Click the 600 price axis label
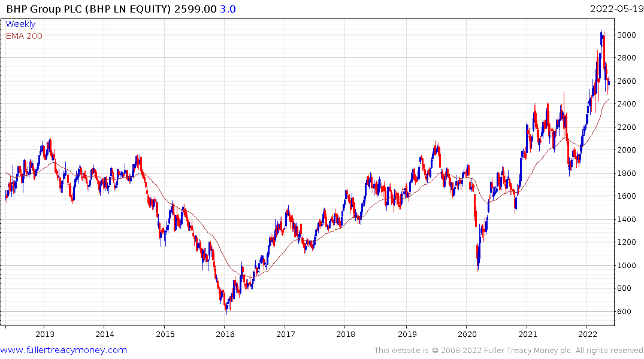This screenshot has width=644, height=359. [x=624, y=311]
